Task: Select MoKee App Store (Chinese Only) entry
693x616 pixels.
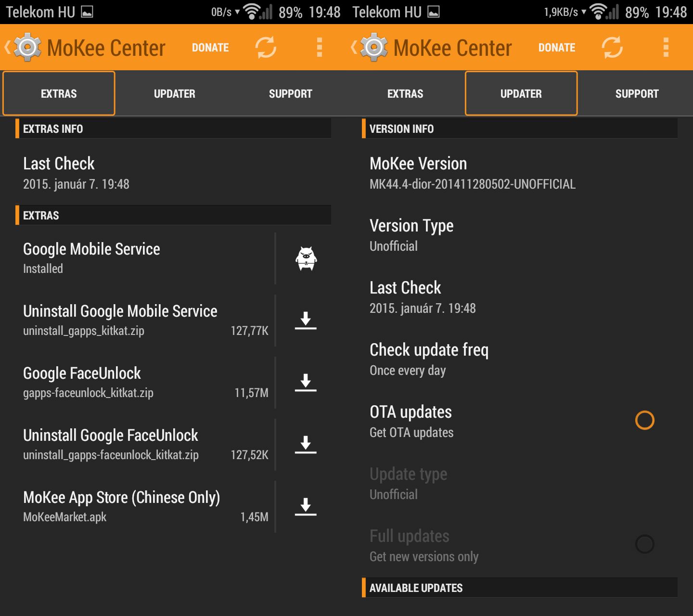Action: pos(144,506)
